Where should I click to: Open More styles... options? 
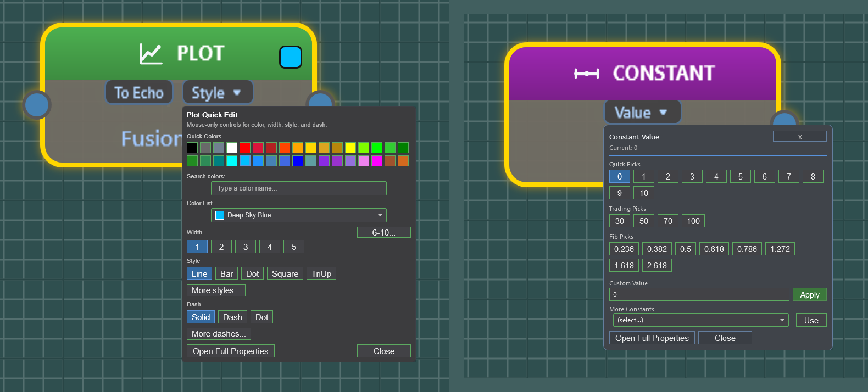[x=216, y=290]
